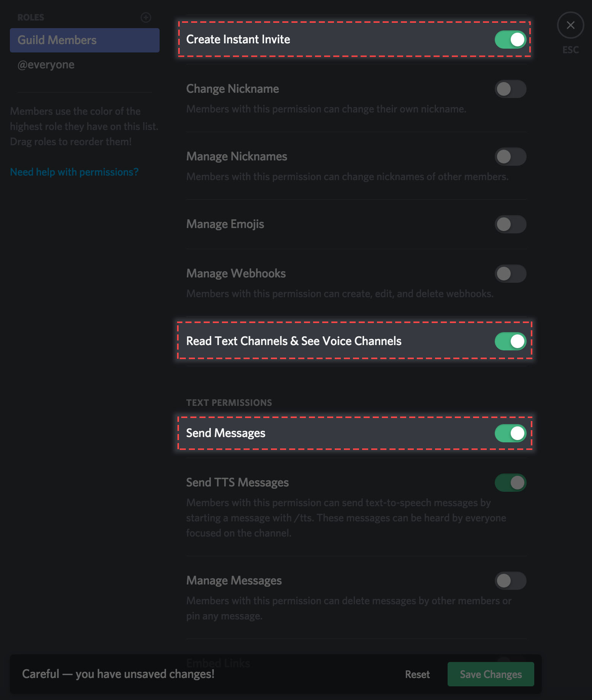Turn off Read Text Channels toggle

pos(510,341)
